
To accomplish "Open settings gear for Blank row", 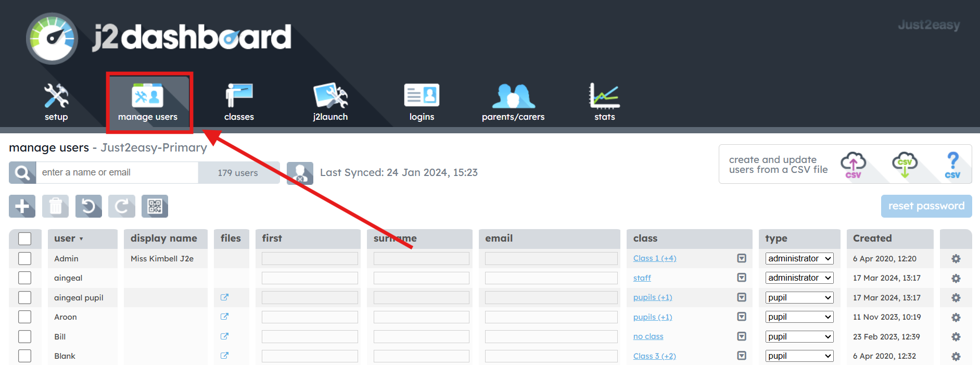I will [956, 356].
